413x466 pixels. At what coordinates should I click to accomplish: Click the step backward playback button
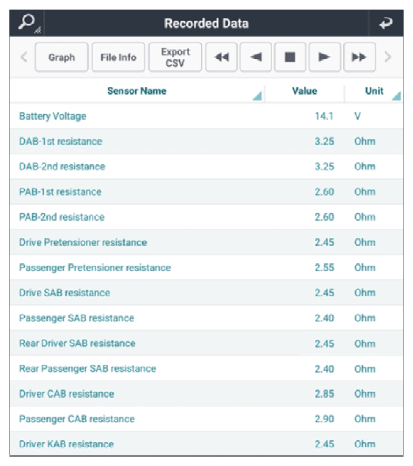[x=256, y=57]
